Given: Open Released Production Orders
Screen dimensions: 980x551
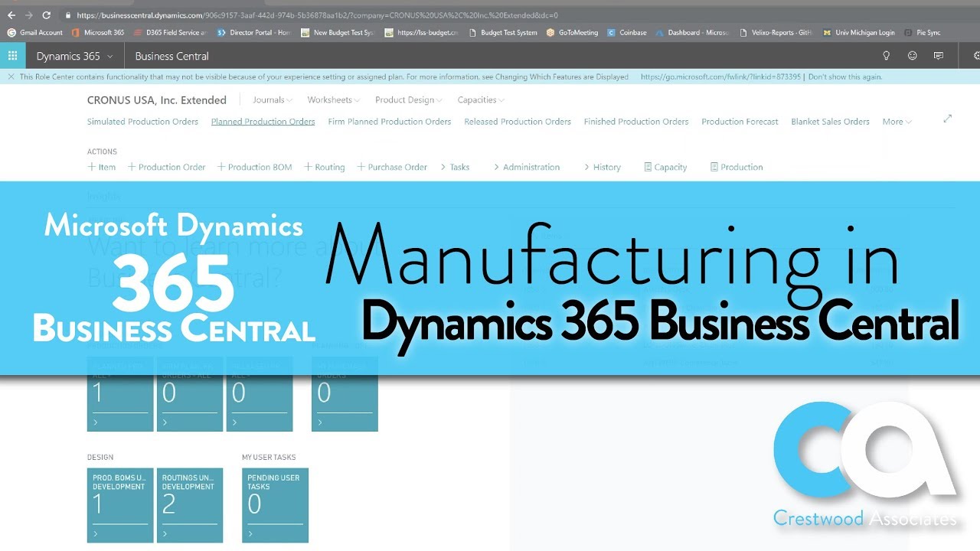Looking at the screenshot, I should 518,122.
